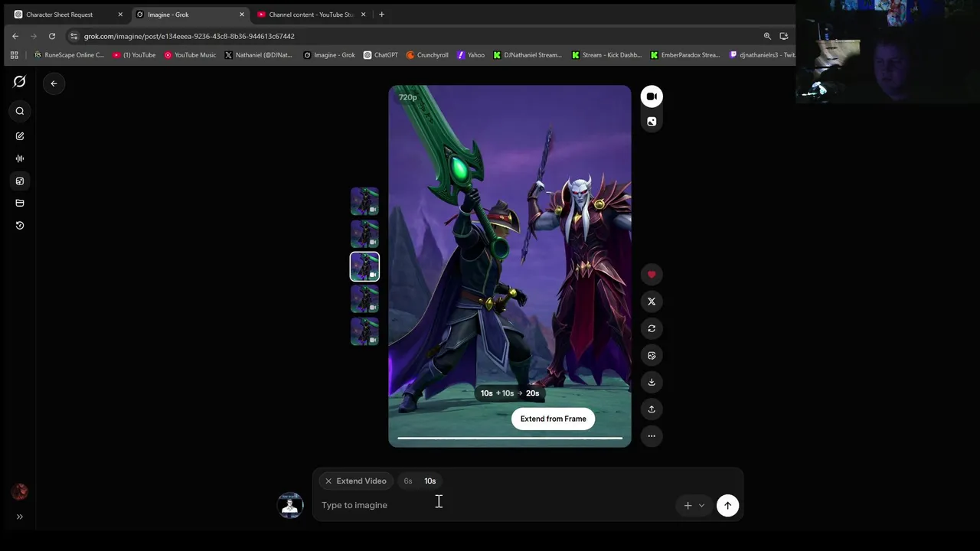Click the regenerate refresh icon
980x551 pixels.
tap(652, 328)
